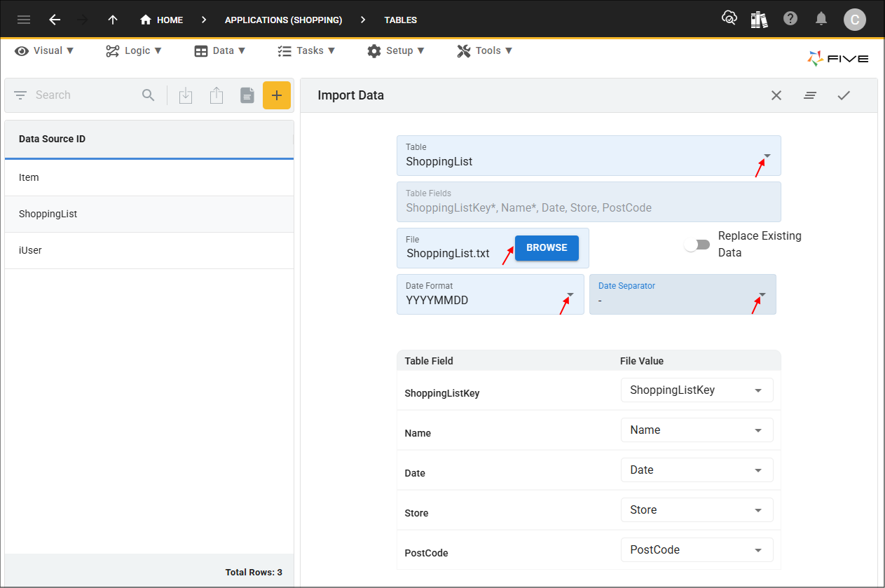Screen dimensions: 885x588
Task: Open the Table dropdown showing ShoppingList
Action: [x=767, y=156]
